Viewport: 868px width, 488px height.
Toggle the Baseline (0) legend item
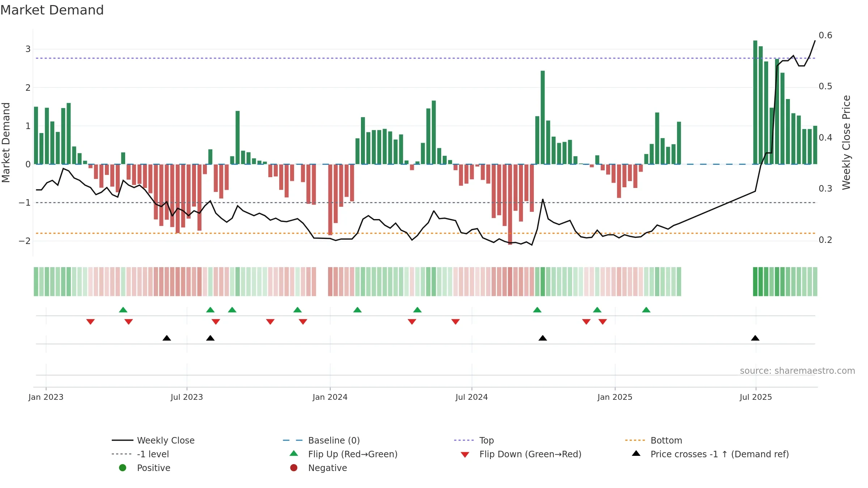(x=321, y=440)
